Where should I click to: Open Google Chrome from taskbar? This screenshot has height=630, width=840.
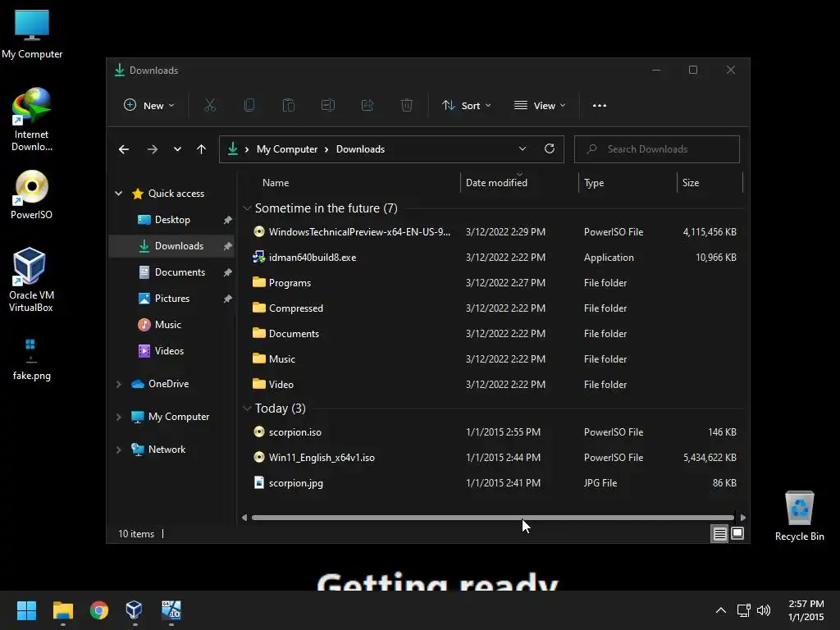point(99,610)
